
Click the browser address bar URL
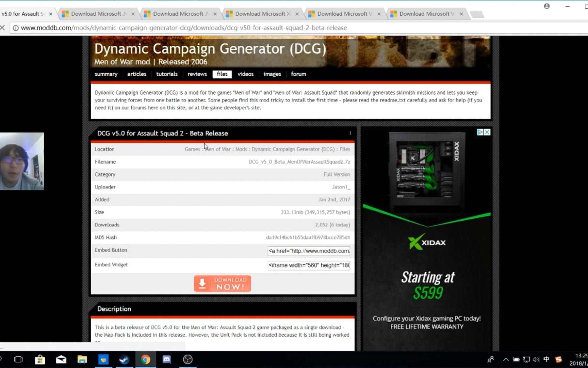tap(184, 28)
